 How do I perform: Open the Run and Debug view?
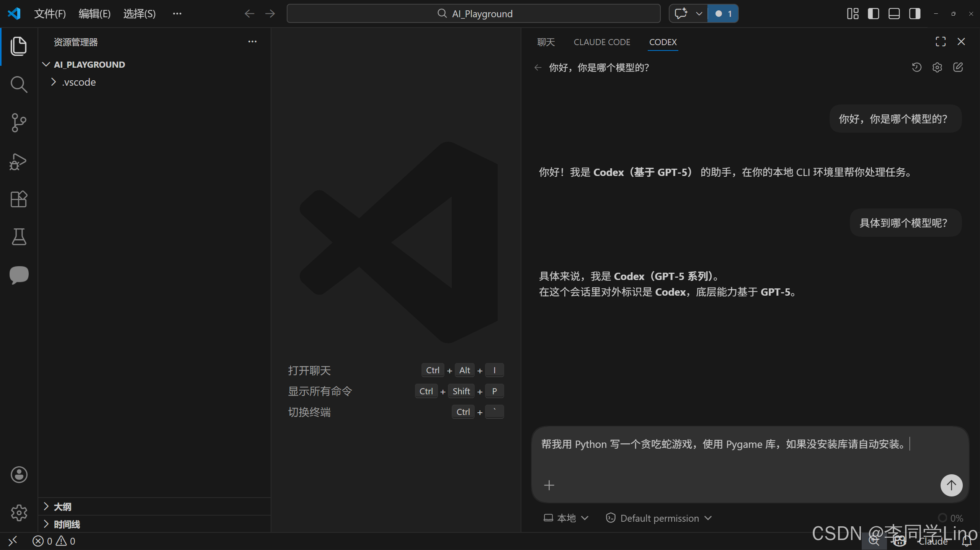[19, 161]
